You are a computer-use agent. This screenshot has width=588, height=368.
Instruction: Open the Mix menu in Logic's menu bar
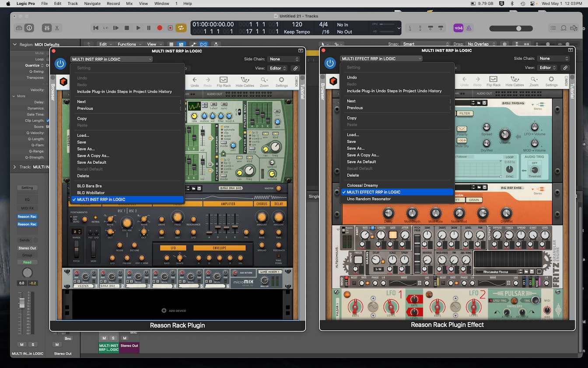[129, 4]
